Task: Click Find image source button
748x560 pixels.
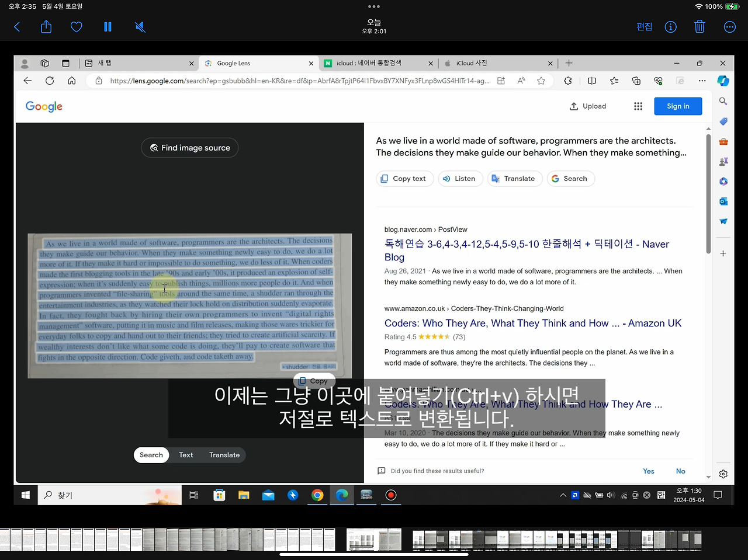Action: click(x=190, y=148)
